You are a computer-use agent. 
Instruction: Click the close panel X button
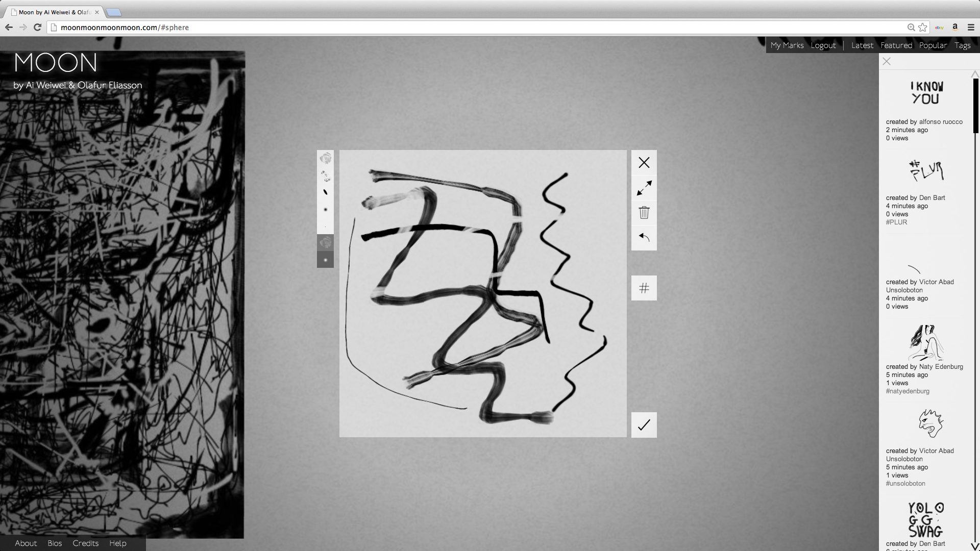[887, 61]
